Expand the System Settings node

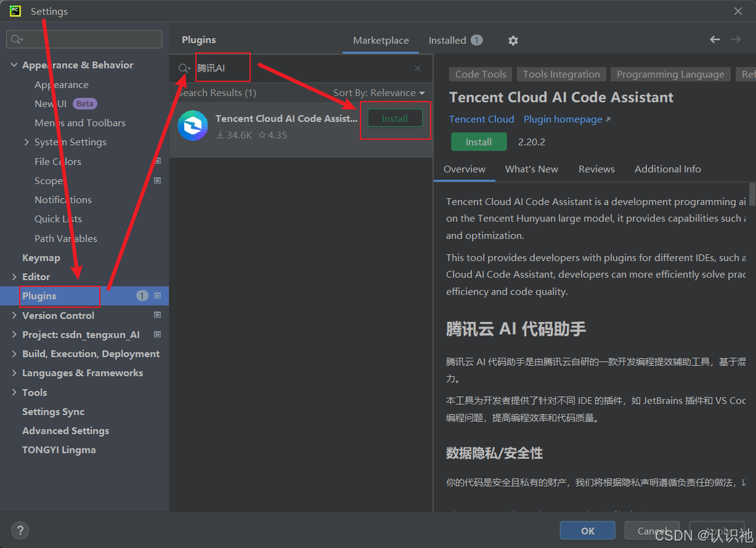[x=26, y=142]
